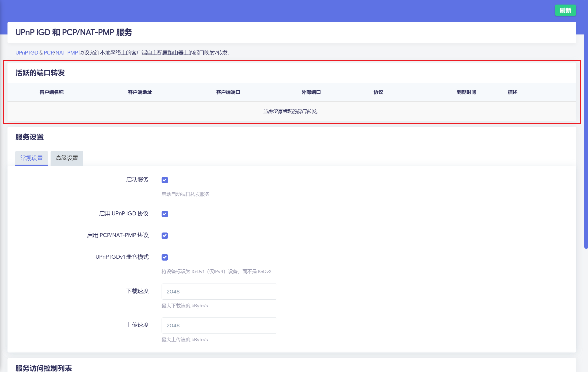Viewport: 588px width, 372px height.
Task: Switch to the 常规设置 tab
Action: point(31,158)
